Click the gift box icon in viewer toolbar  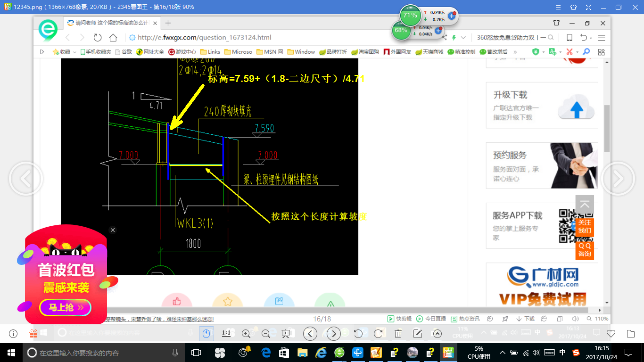(33, 334)
